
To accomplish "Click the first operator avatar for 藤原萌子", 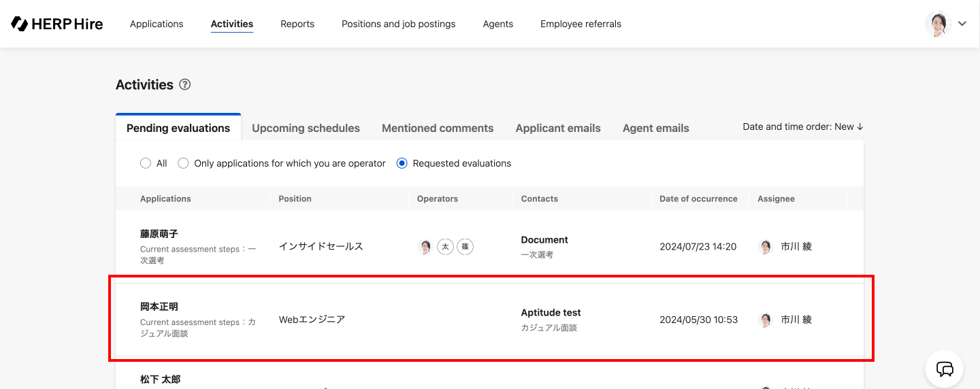I will click(x=425, y=247).
